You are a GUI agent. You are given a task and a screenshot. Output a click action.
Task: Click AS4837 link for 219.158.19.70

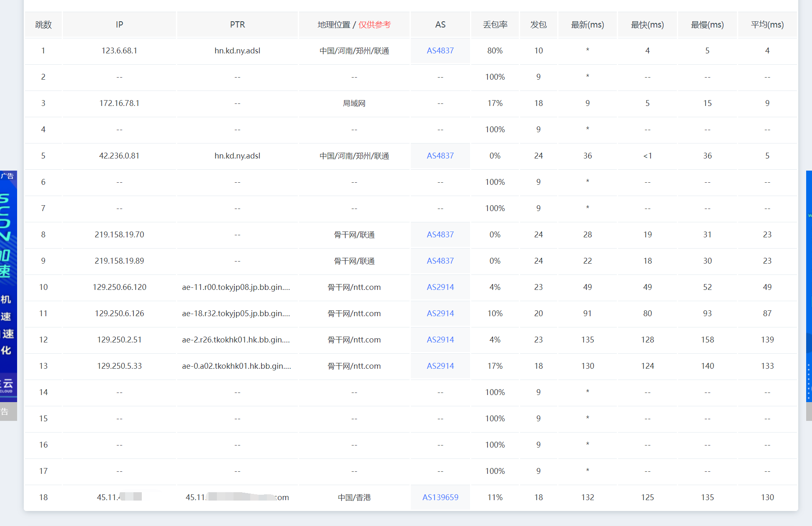(x=440, y=234)
